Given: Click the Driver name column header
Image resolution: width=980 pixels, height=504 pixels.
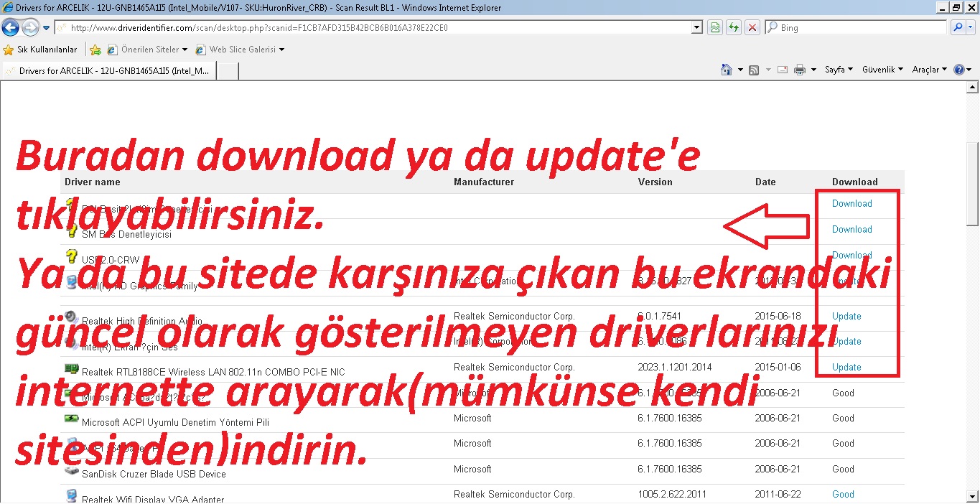Looking at the screenshot, I should [x=93, y=182].
